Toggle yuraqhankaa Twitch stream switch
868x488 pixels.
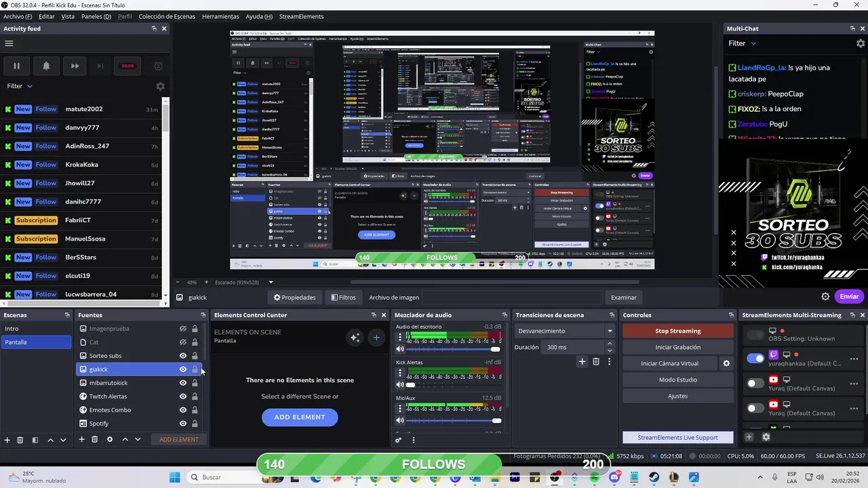point(755,359)
